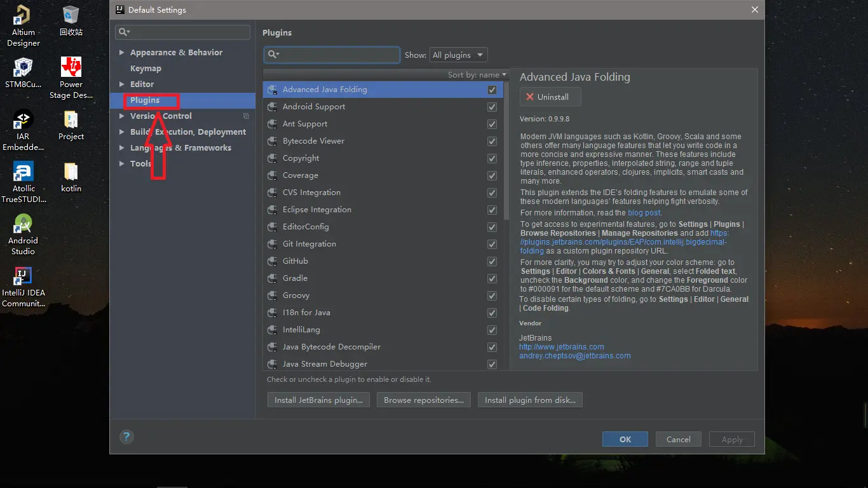The width and height of the screenshot is (868, 488).
Task: Click the Version Control project-level copy icon
Action: click(x=246, y=116)
